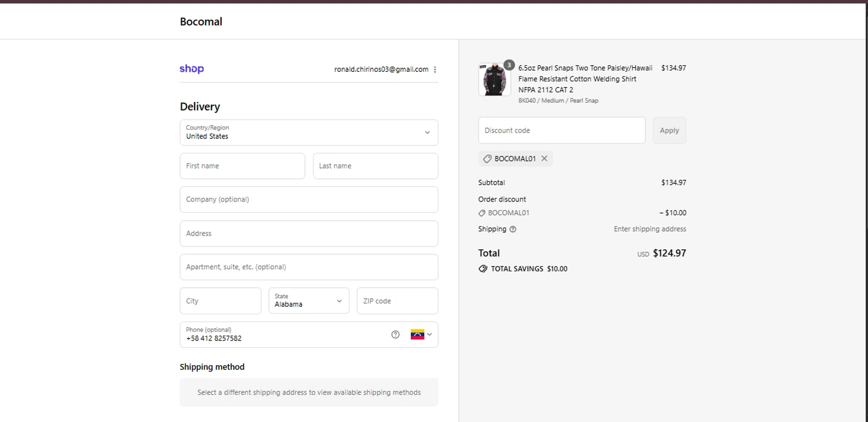This screenshot has width=868, height=422.
Task: Click the Order discount label
Action: pos(502,200)
